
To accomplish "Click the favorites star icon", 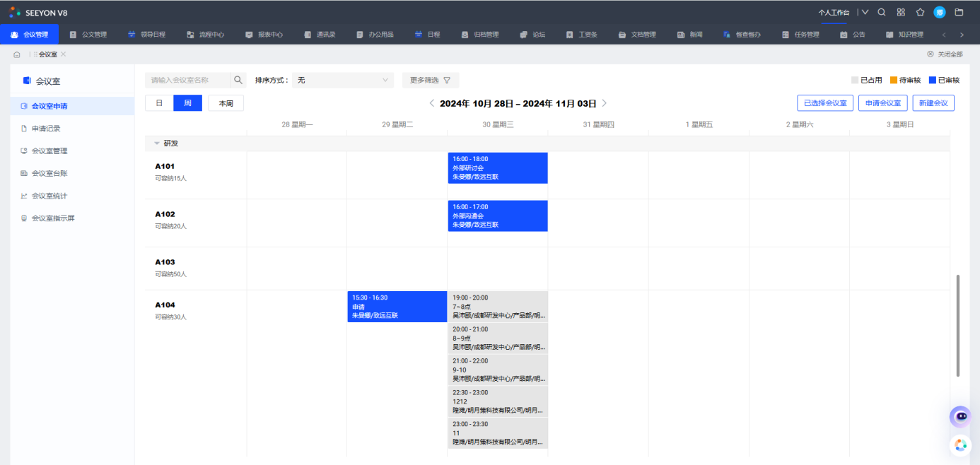I will point(920,12).
